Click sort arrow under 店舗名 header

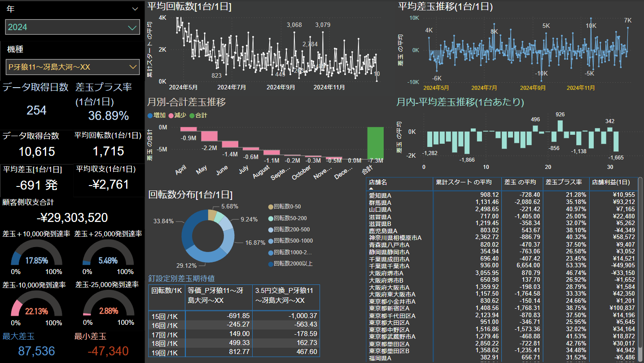(372, 189)
